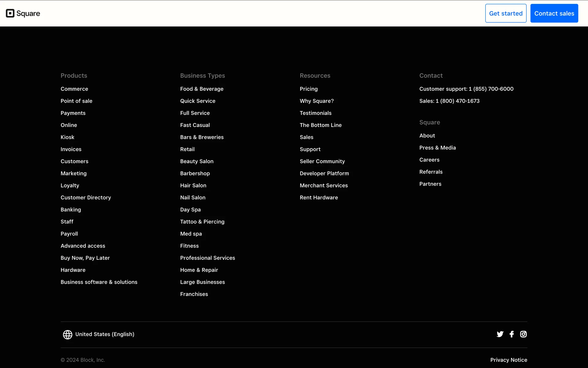Open the Twitter social icon

coord(500,334)
